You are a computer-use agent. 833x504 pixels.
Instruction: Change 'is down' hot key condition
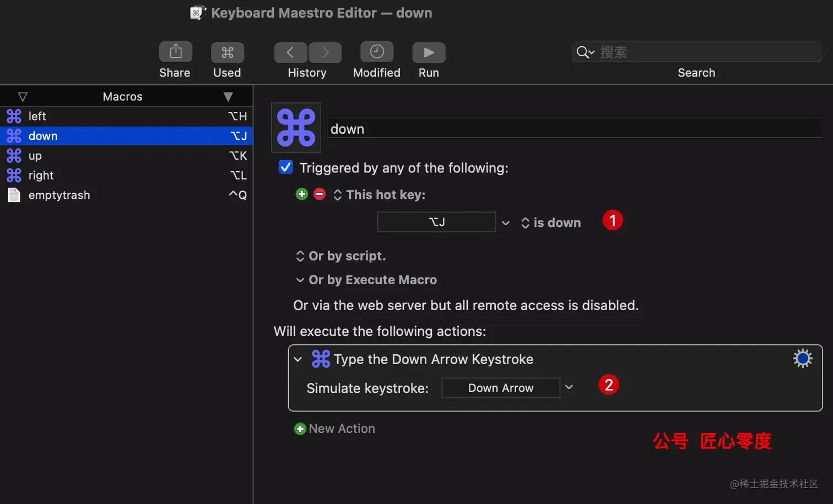pos(551,223)
